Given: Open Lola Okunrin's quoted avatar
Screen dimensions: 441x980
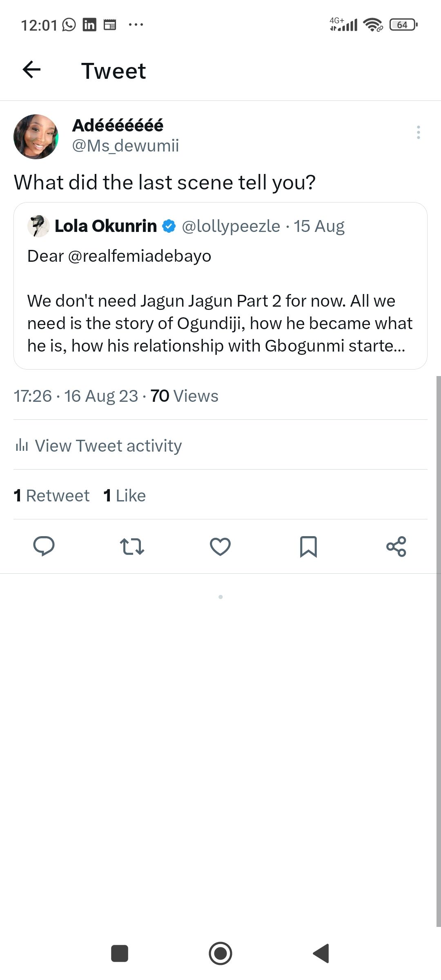Looking at the screenshot, I should point(38,226).
